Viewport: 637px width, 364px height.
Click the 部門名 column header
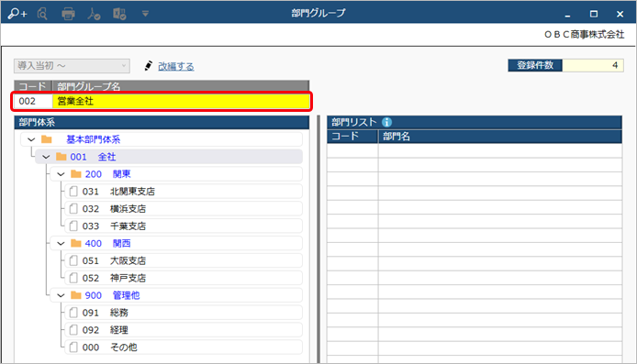500,137
